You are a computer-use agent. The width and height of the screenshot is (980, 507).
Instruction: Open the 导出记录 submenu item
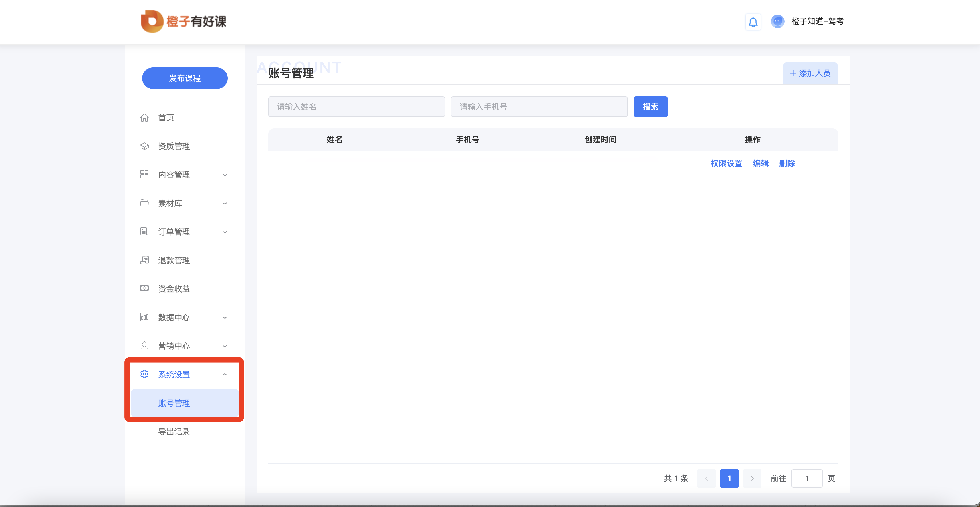[x=185, y=432]
